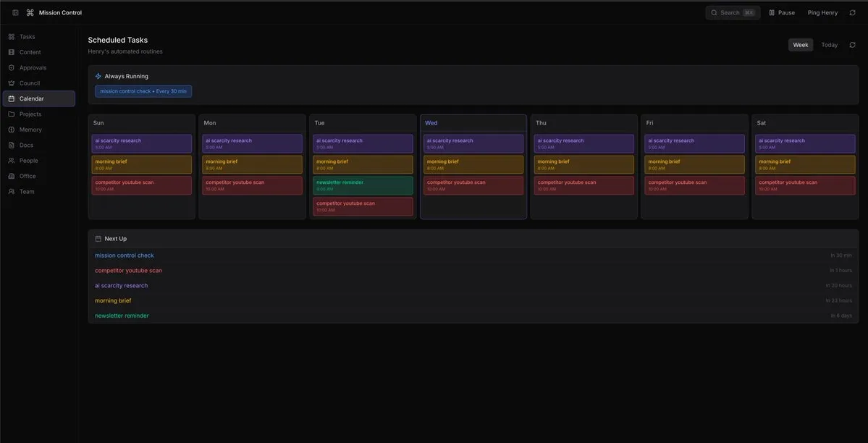Select the Projects menu item

tap(30, 114)
